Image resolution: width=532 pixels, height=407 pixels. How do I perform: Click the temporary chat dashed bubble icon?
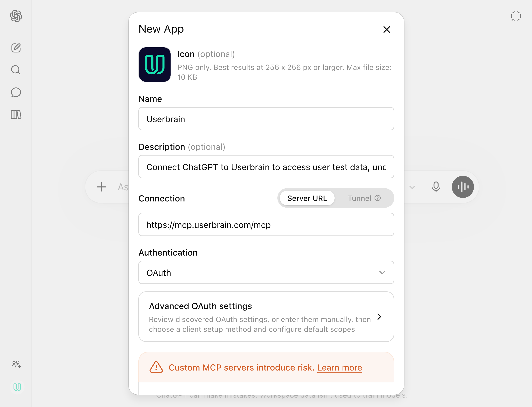pos(516,16)
